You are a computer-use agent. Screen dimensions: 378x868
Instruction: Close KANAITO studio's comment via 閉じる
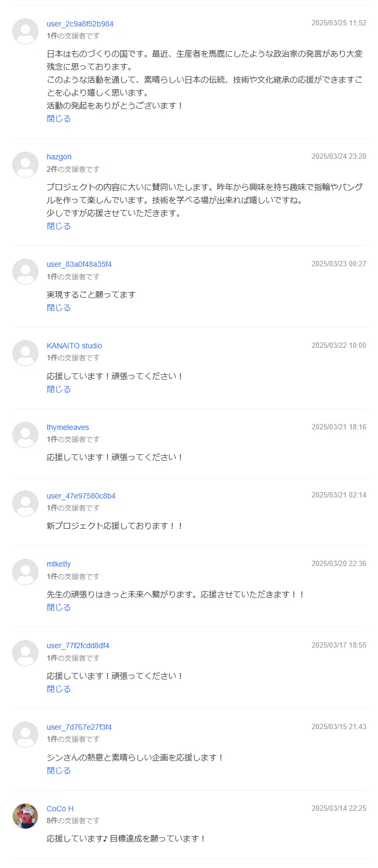58,389
